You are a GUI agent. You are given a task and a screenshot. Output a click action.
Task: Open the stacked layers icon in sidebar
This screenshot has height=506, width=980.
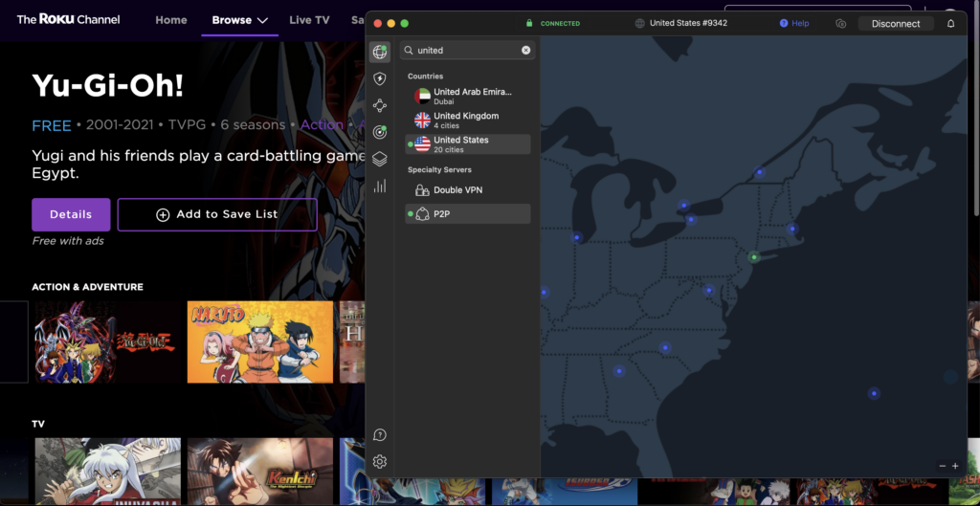click(x=379, y=159)
